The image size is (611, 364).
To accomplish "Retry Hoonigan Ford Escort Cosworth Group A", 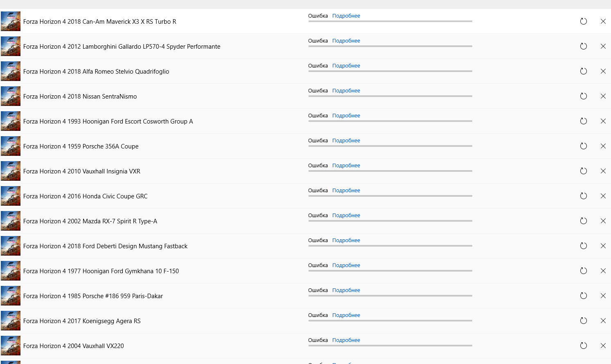I will [584, 121].
